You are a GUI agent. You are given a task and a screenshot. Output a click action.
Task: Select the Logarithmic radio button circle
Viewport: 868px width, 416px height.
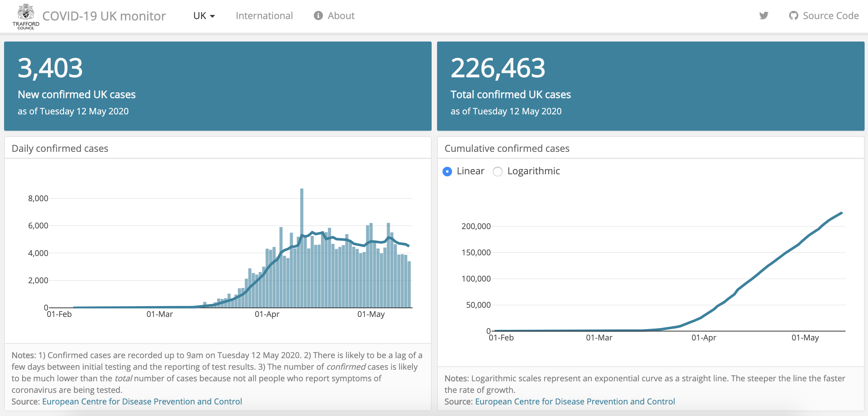tap(498, 172)
